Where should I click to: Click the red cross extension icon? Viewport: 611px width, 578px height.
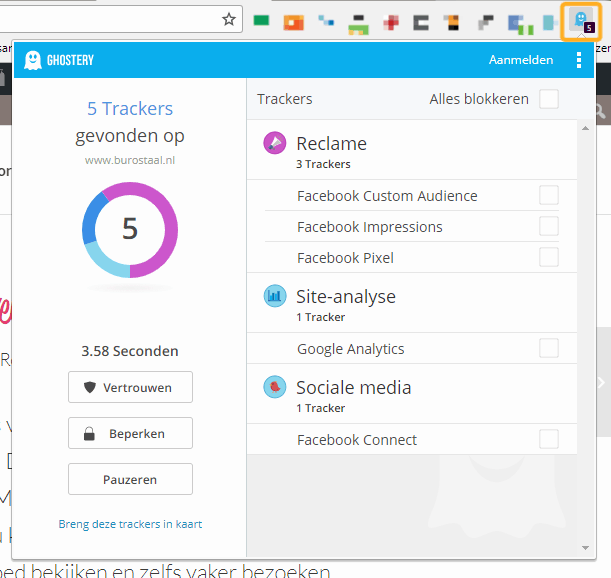391,23
